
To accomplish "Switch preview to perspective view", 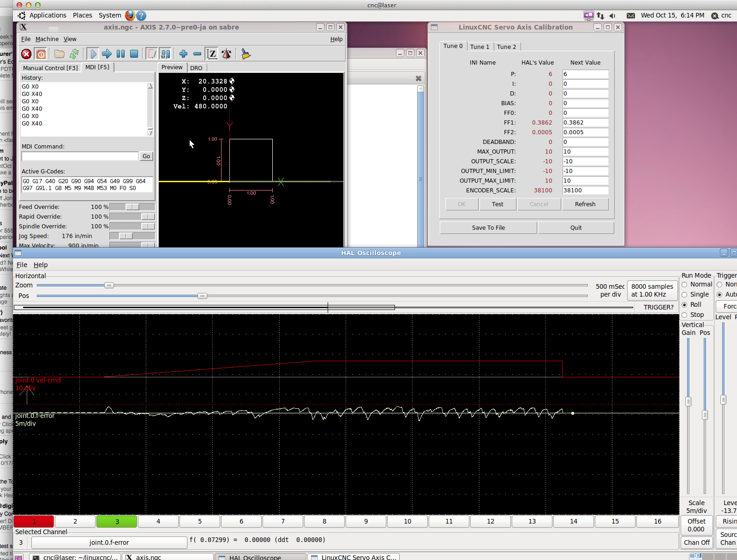I will (226, 54).
